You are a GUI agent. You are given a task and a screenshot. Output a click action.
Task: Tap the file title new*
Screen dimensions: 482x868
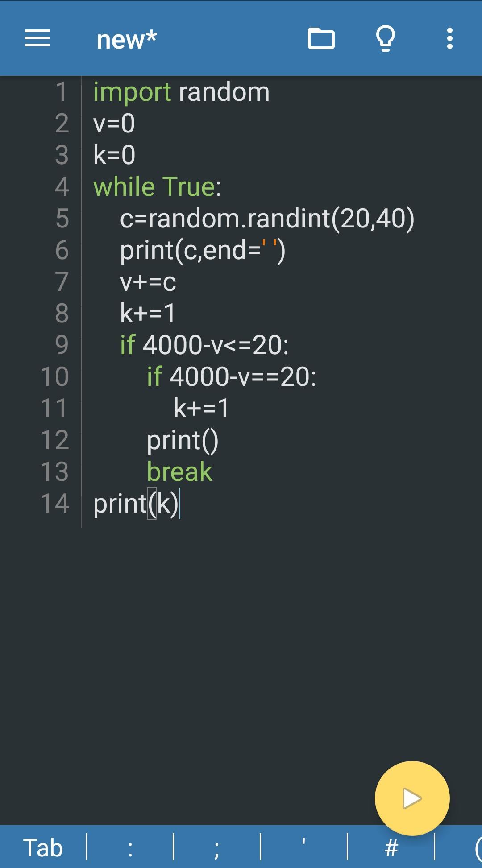click(x=127, y=39)
